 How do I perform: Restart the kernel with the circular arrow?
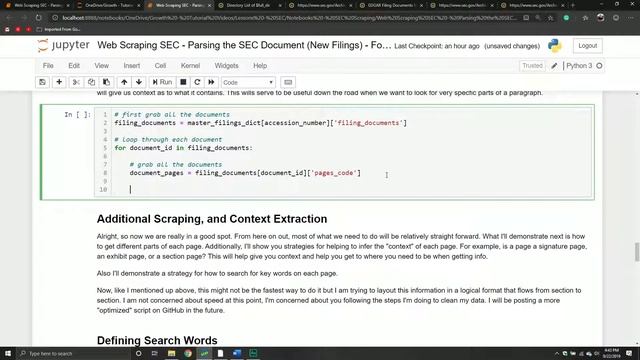(197, 82)
